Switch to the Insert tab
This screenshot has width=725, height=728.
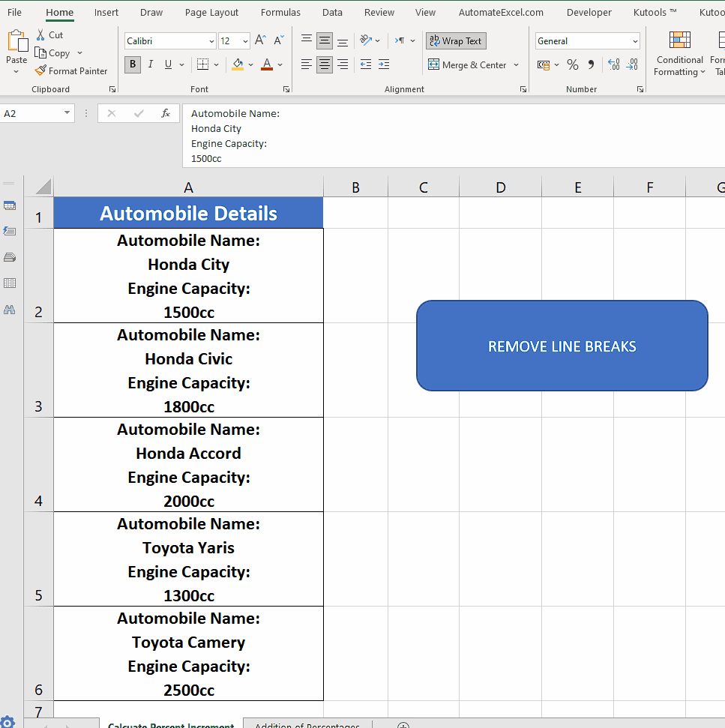coord(106,13)
